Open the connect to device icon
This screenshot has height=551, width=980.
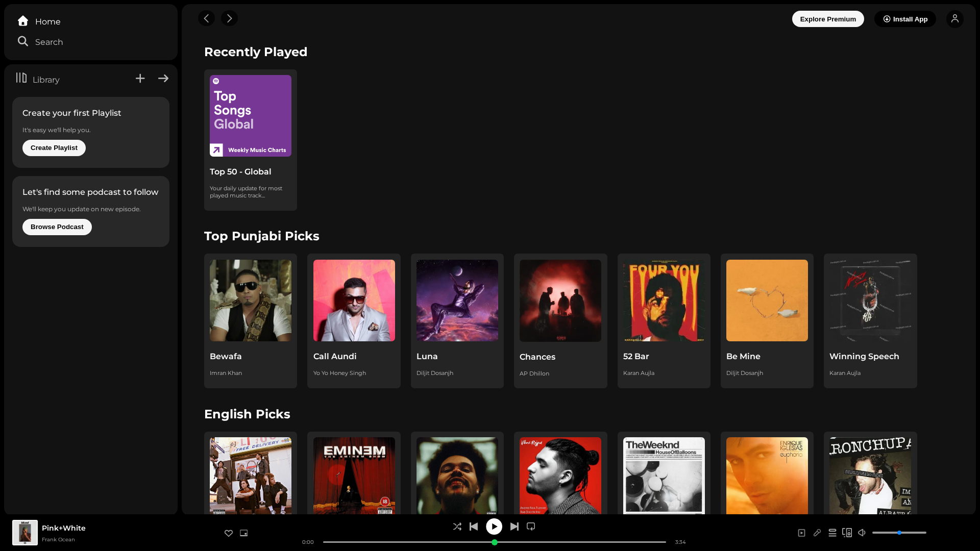[x=847, y=533]
